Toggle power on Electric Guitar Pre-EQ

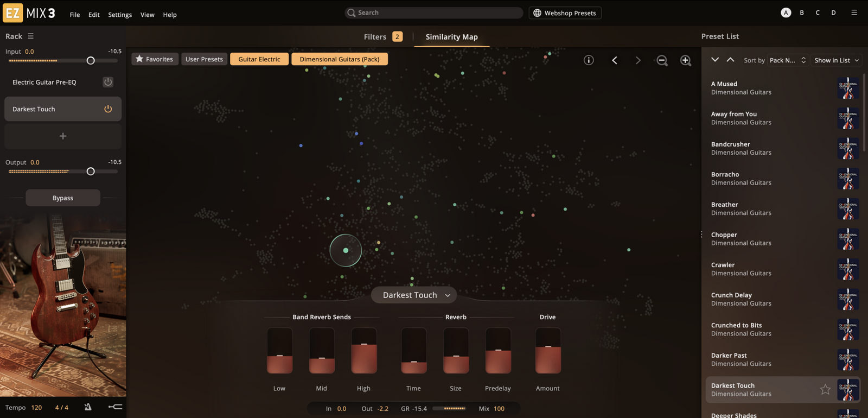108,82
